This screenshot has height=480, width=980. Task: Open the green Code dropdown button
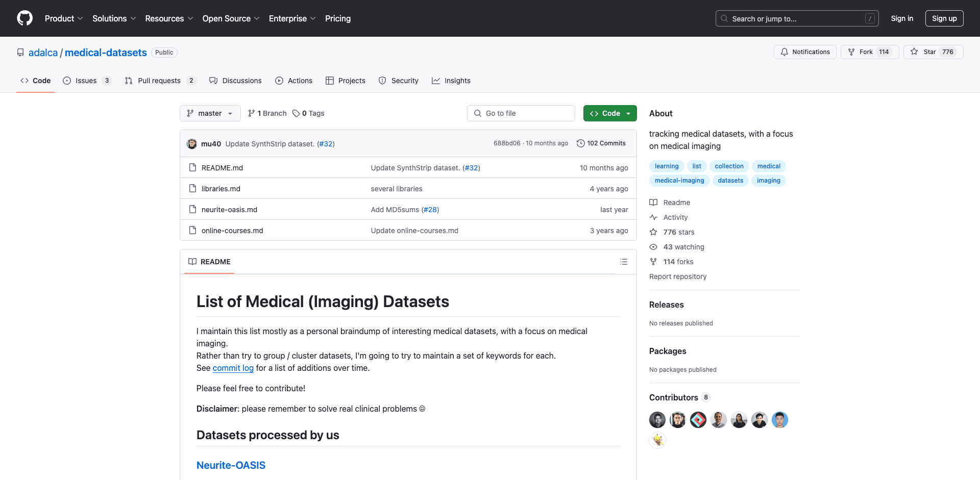pyautogui.click(x=610, y=113)
